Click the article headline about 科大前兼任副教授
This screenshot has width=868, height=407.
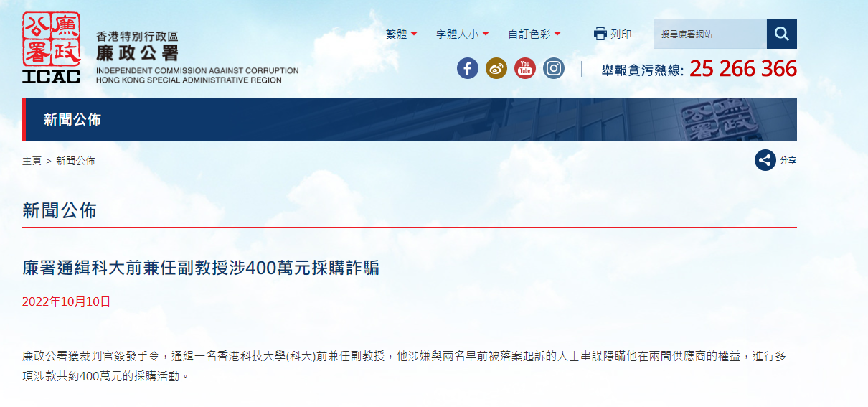click(x=201, y=268)
